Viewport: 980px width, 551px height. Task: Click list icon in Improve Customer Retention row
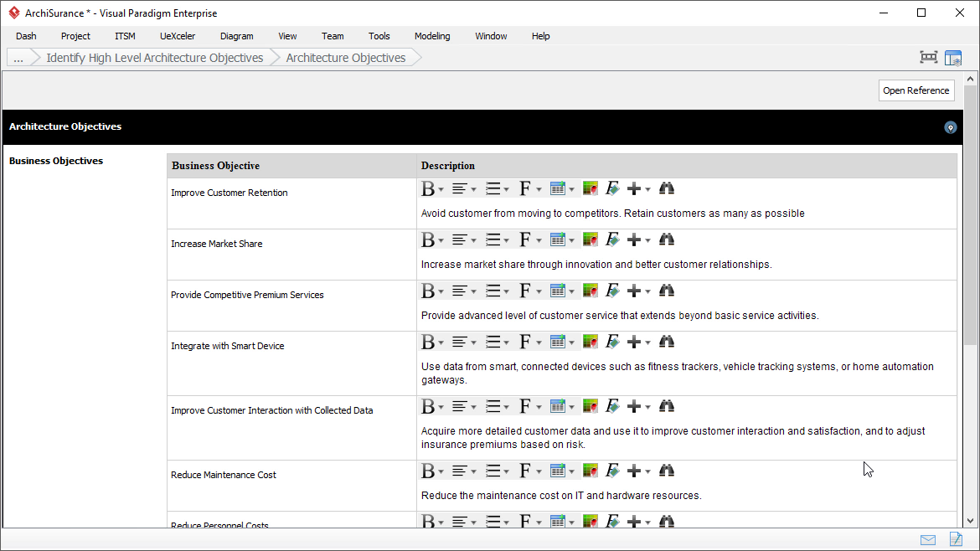(x=493, y=188)
